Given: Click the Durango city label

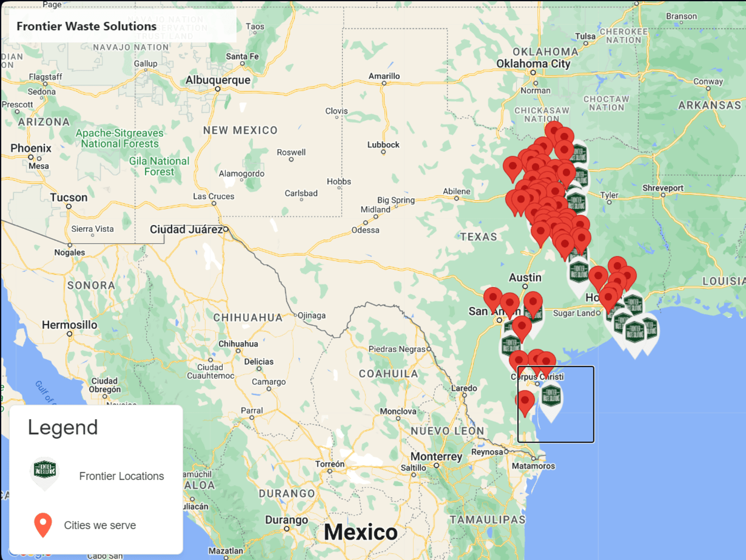Looking at the screenshot, I should (x=286, y=520).
